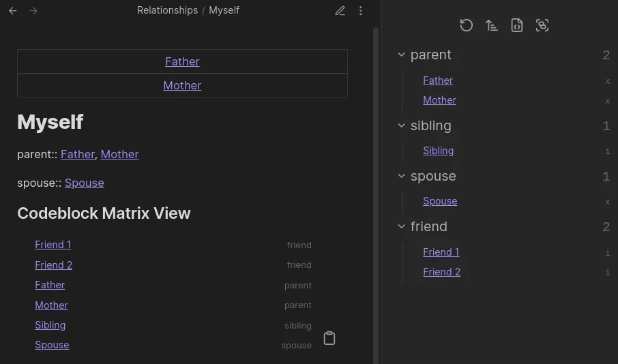Screen dimensions: 618x364
Task: Click Relationships folder in breadcrumb path
Action: point(168,10)
